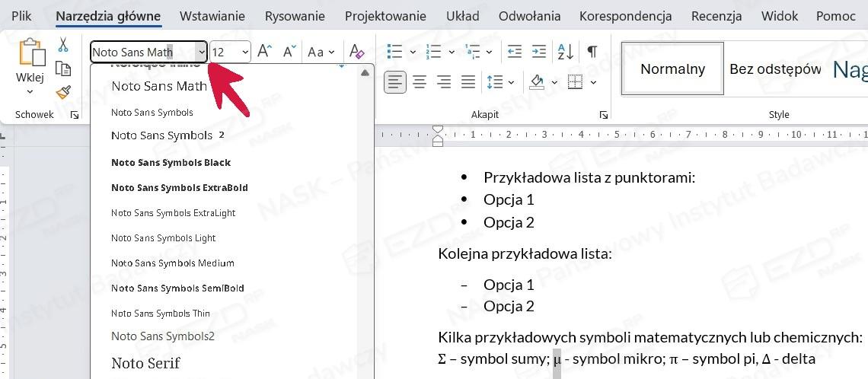Clear all formatting with eraser icon

[x=356, y=52]
